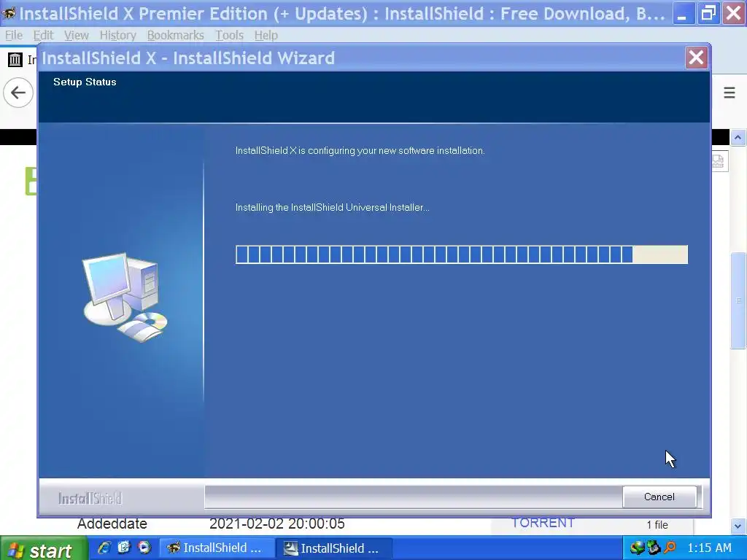Click the computer and CD illustration
The image size is (747, 560).
click(125, 297)
